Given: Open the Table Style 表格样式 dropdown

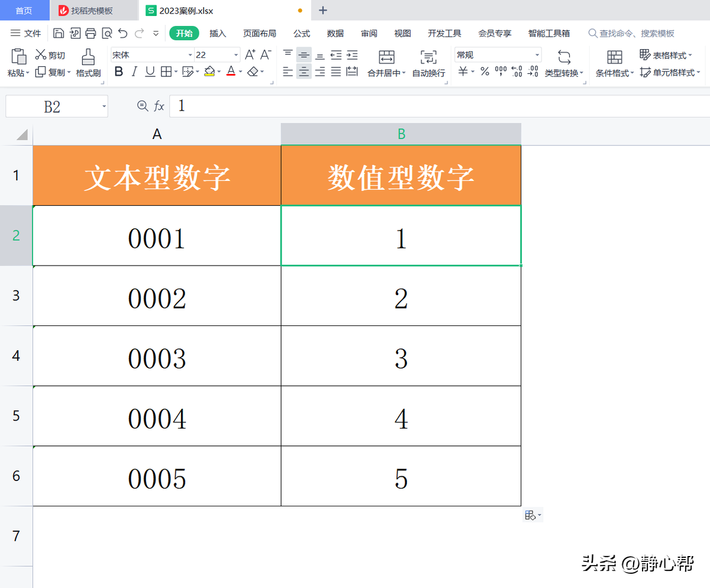Looking at the screenshot, I should point(666,55).
